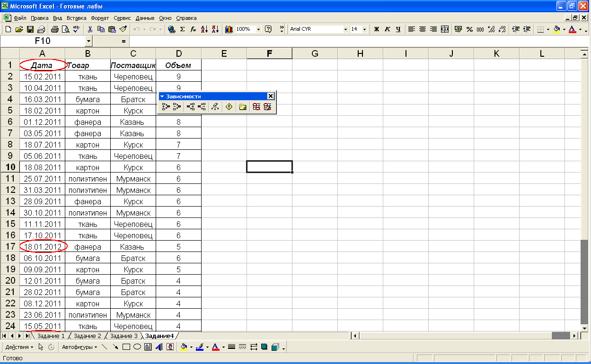Launch the Chart Wizard icon
The width and height of the screenshot is (591, 364).
click(x=229, y=29)
